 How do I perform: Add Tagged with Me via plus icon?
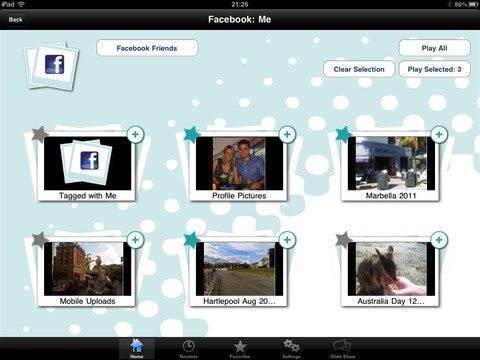135,135
